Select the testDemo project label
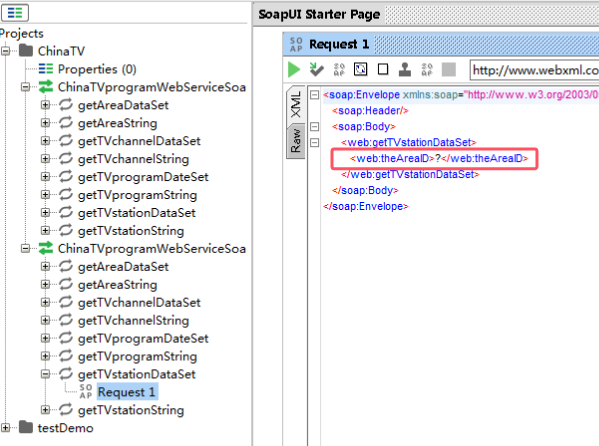599x446 pixels. pyautogui.click(x=65, y=428)
